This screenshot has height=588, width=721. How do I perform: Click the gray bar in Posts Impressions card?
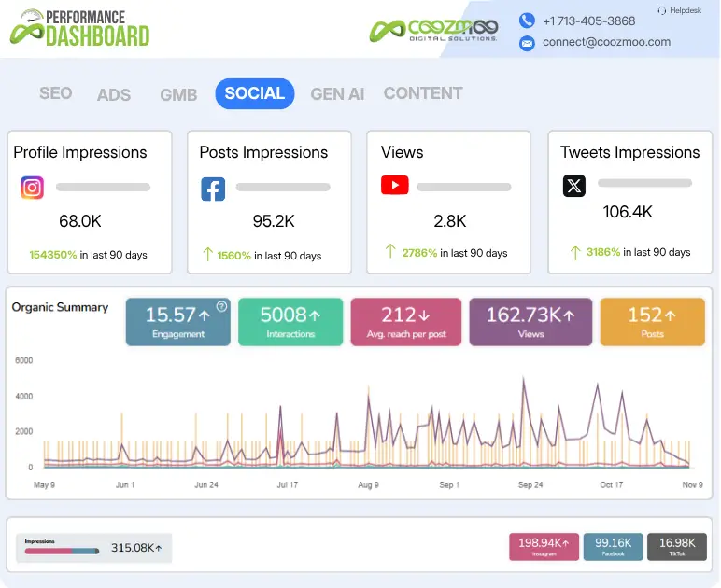pyautogui.click(x=283, y=187)
